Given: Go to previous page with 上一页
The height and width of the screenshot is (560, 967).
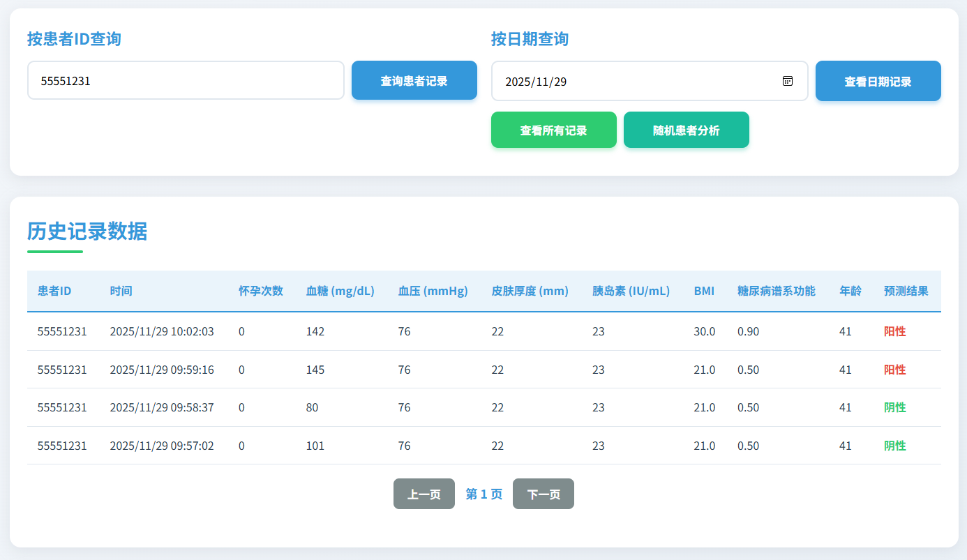Looking at the screenshot, I should tap(424, 494).
